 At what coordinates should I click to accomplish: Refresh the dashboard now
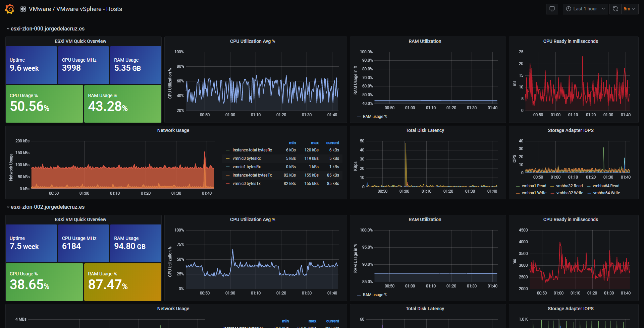pyautogui.click(x=615, y=9)
